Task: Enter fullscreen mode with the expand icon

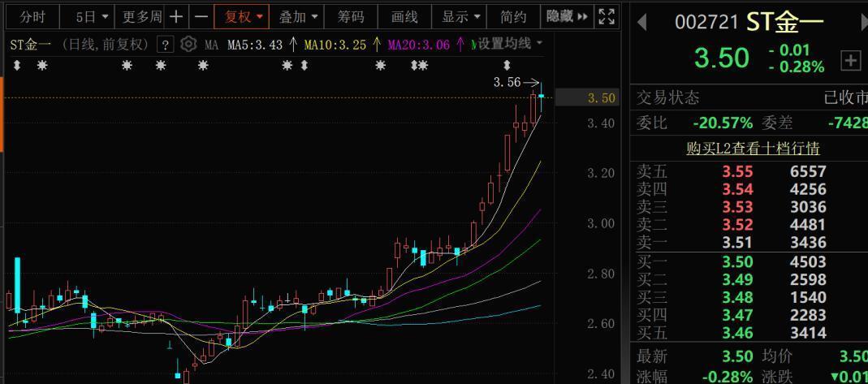Action: [x=607, y=16]
